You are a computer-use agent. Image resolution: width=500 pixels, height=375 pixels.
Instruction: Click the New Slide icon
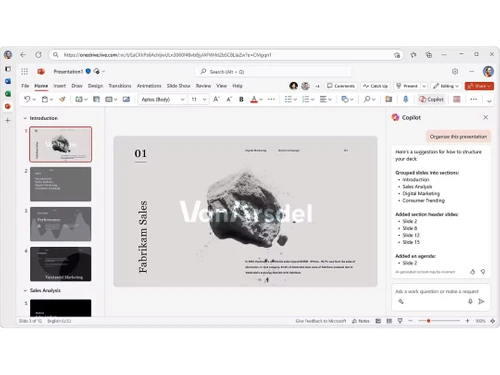point(79,99)
